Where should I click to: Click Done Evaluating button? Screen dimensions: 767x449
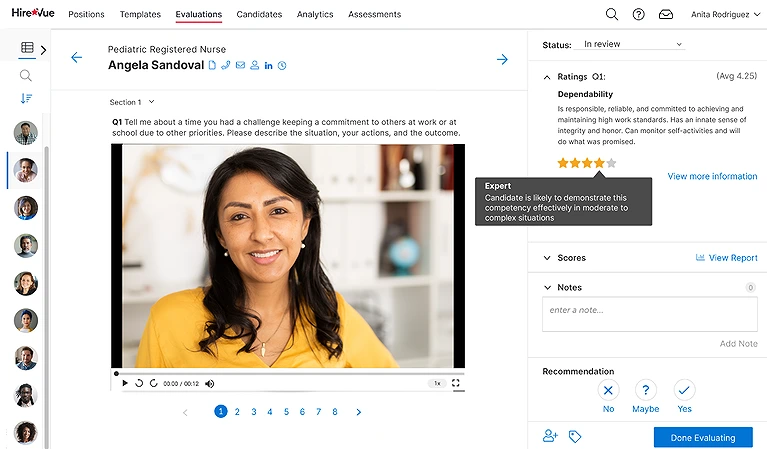703,438
